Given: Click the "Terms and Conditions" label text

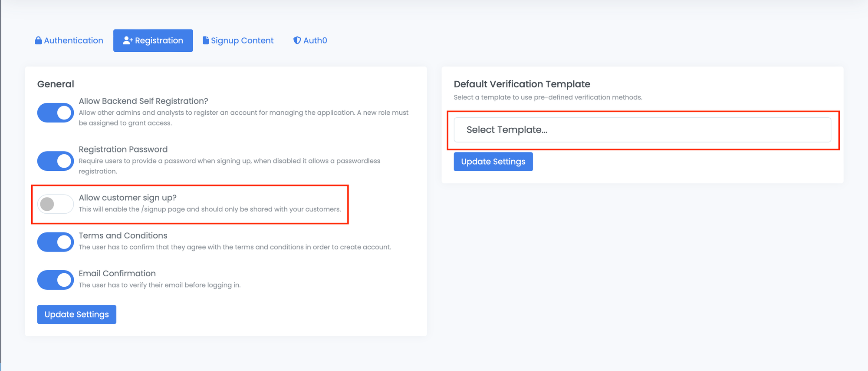Looking at the screenshot, I should click(123, 235).
